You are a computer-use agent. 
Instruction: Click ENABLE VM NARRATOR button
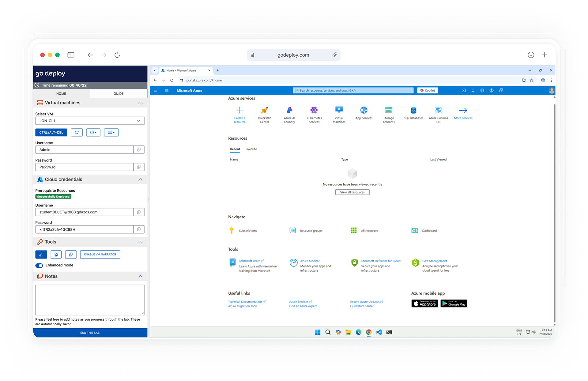pyautogui.click(x=100, y=254)
